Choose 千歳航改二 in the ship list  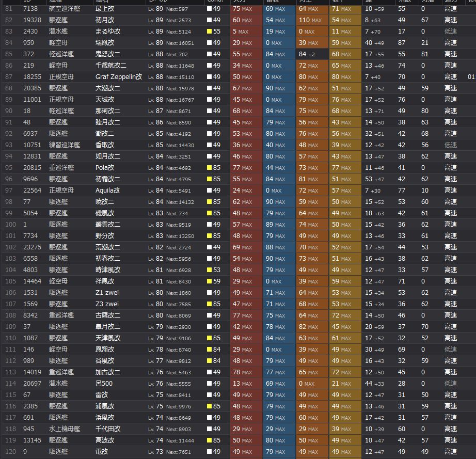pos(111,66)
